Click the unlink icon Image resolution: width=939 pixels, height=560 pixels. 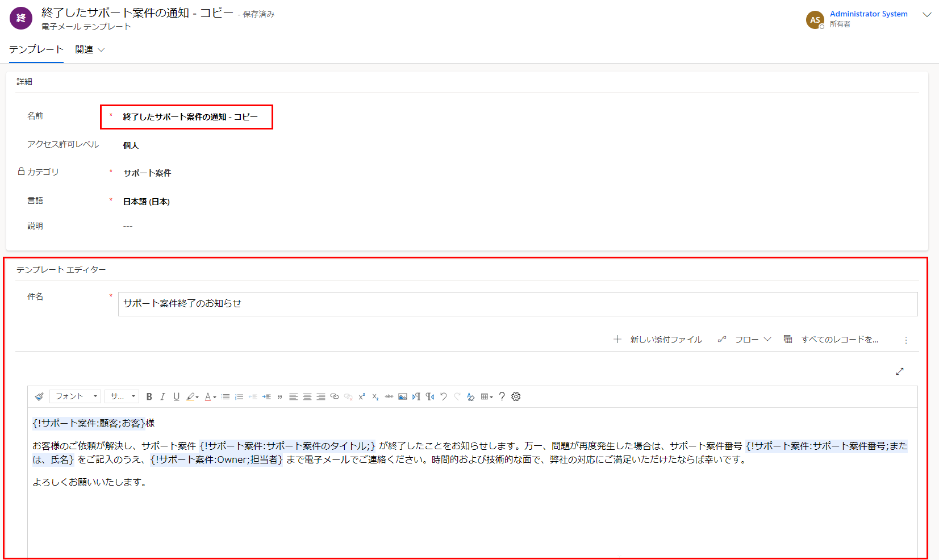point(348,396)
